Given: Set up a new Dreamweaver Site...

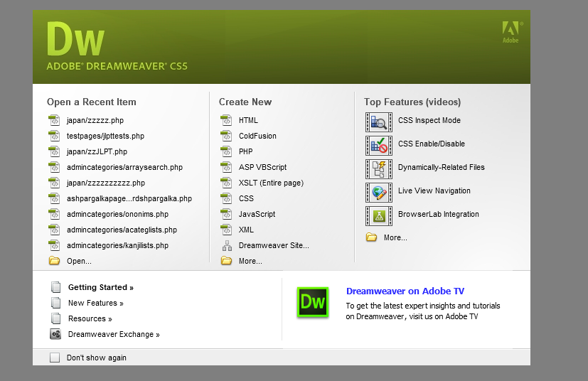Looking at the screenshot, I should [274, 245].
